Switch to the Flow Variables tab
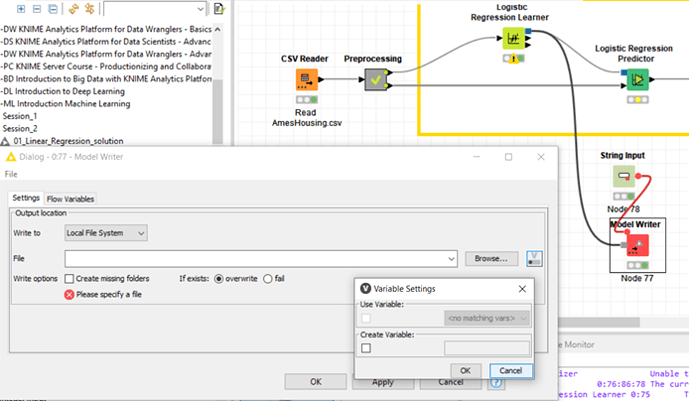 click(x=70, y=199)
